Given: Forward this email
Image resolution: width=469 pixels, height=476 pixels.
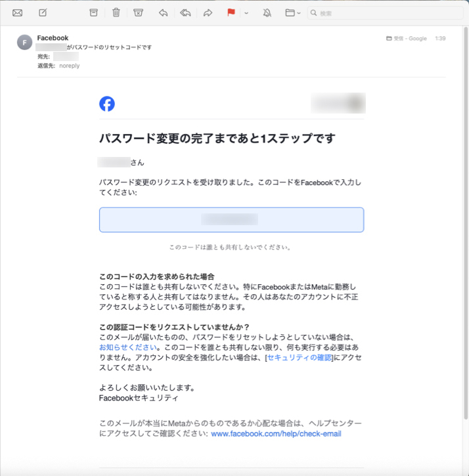Looking at the screenshot, I should [x=208, y=12].
